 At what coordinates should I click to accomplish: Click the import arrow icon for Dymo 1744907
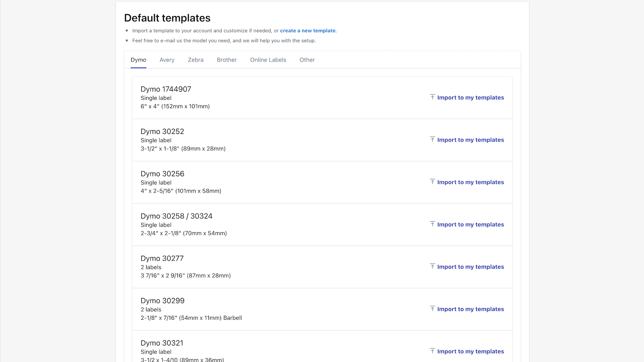coord(432,97)
